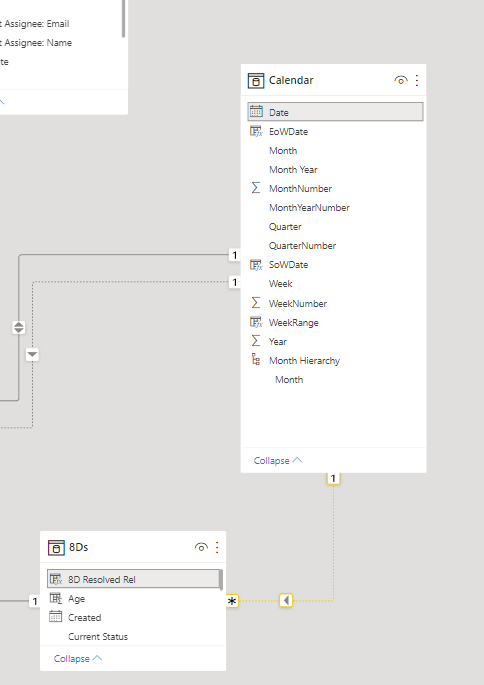Click sigma icon beside MonthNumber
This screenshot has width=484, height=685.
pyautogui.click(x=256, y=188)
